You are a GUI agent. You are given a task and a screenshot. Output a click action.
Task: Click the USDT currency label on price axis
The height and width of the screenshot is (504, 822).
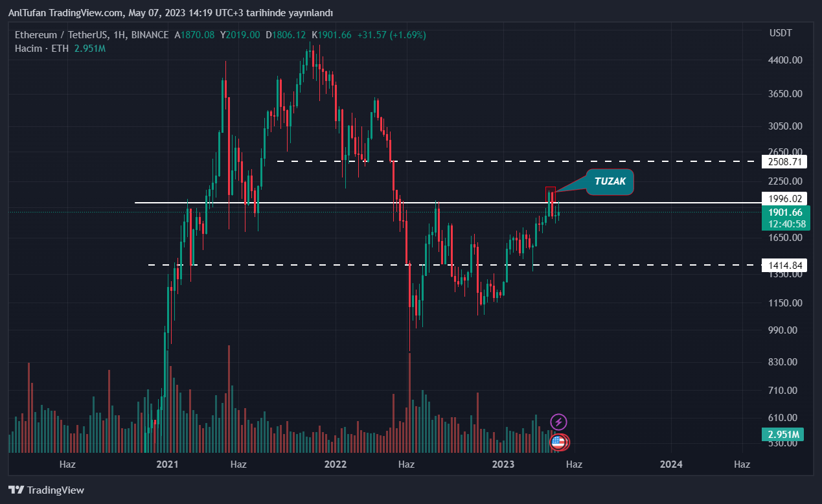(780, 32)
